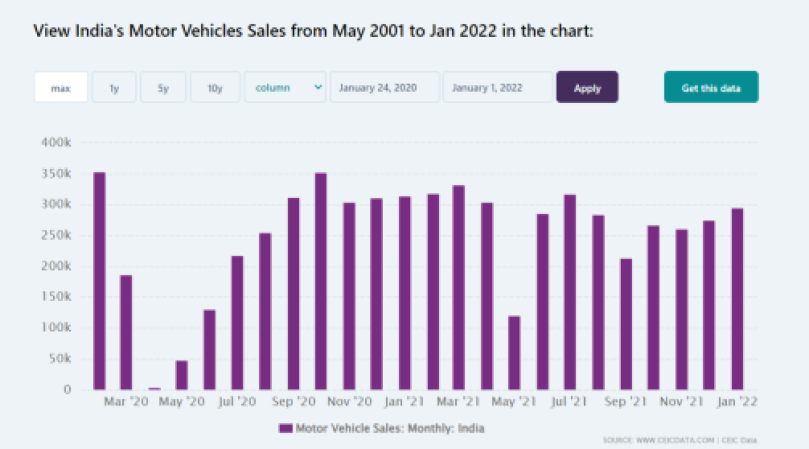The width and height of the screenshot is (809, 449).
Task: Select the May '21 lowest 2021 bar
Action: (514, 353)
